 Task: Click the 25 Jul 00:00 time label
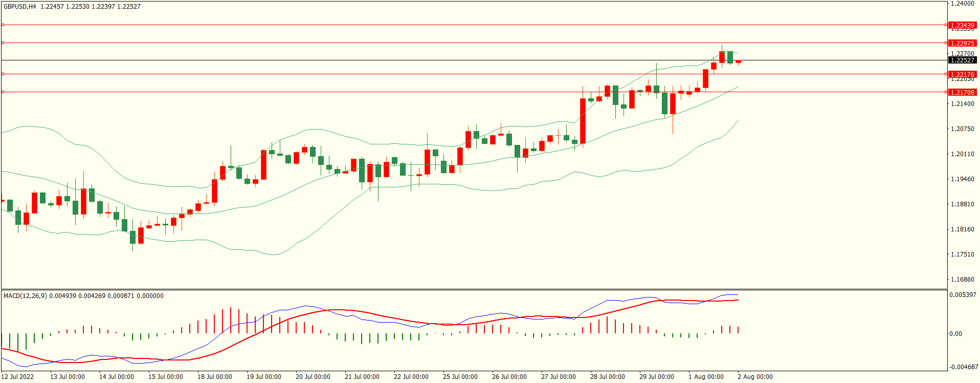(x=460, y=377)
